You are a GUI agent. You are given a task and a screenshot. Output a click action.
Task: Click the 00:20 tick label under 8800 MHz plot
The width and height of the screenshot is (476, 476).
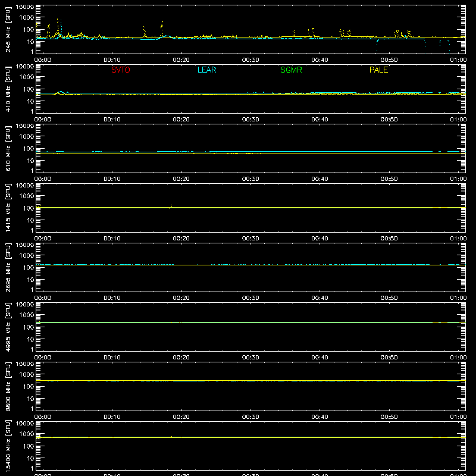pos(181,417)
